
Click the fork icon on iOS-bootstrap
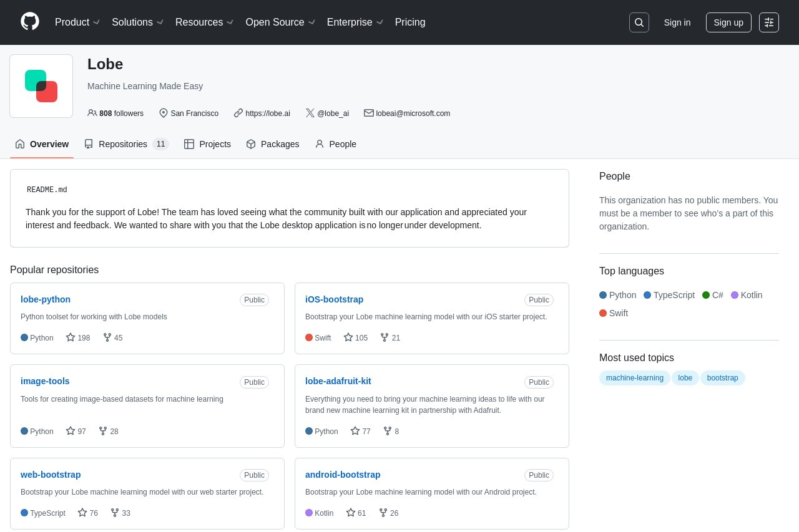click(385, 337)
